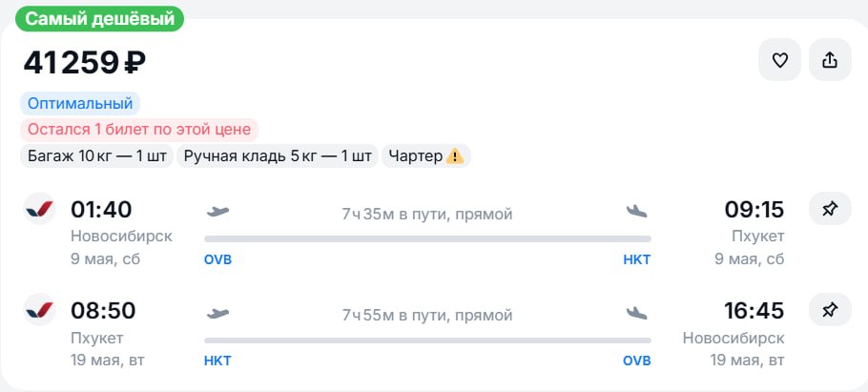Pin the Phuket to Novosibirsk return flight
The width and height of the screenshot is (868, 392).
pos(829,309)
